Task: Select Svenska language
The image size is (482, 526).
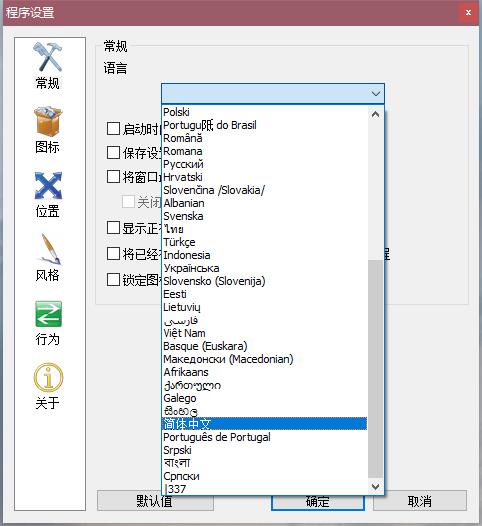Action: coord(265,216)
